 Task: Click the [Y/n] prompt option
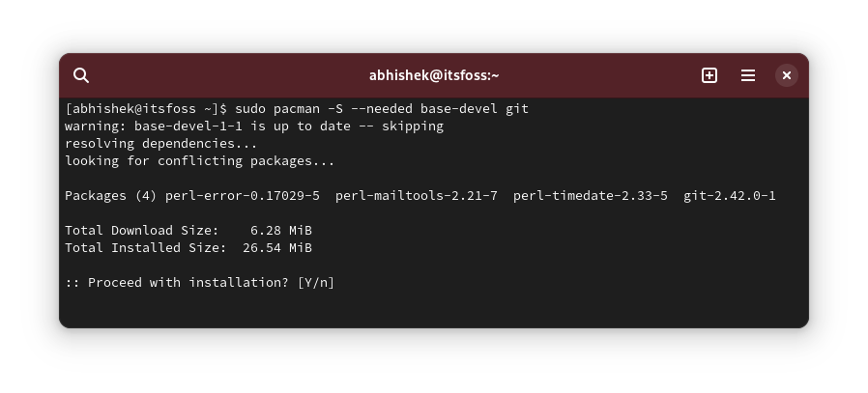316,283
